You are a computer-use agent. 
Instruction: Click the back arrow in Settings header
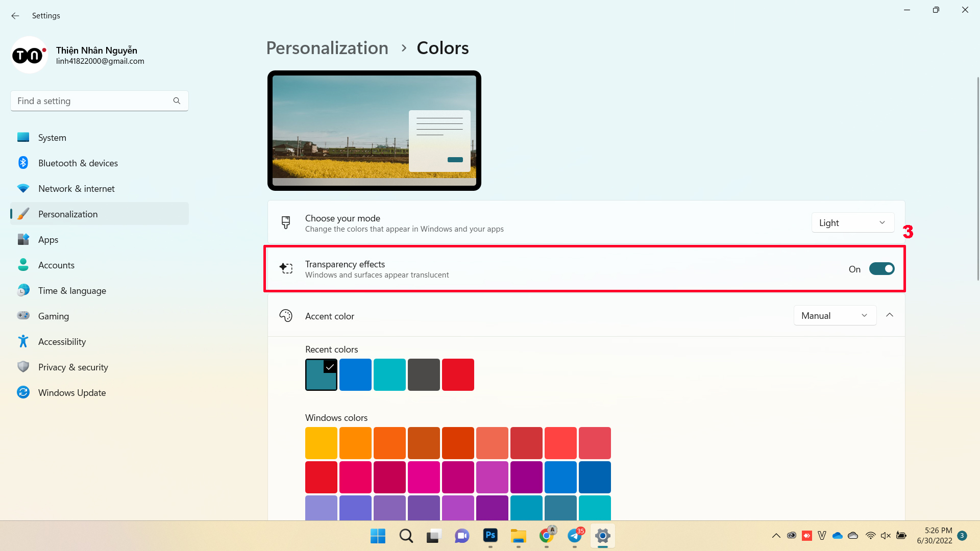click(x=15, y=16)
